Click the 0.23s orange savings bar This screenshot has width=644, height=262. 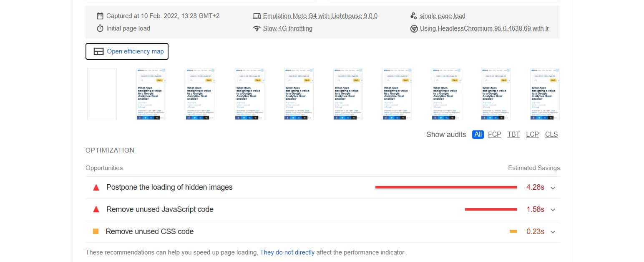point(513,231)
